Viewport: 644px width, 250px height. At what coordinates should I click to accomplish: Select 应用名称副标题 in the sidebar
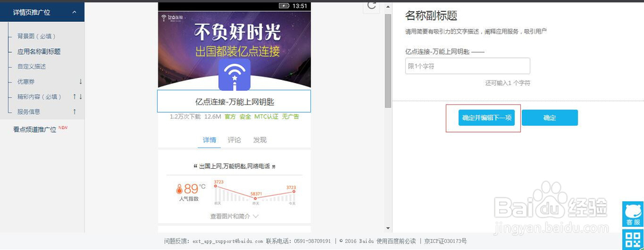pos(39,52)
